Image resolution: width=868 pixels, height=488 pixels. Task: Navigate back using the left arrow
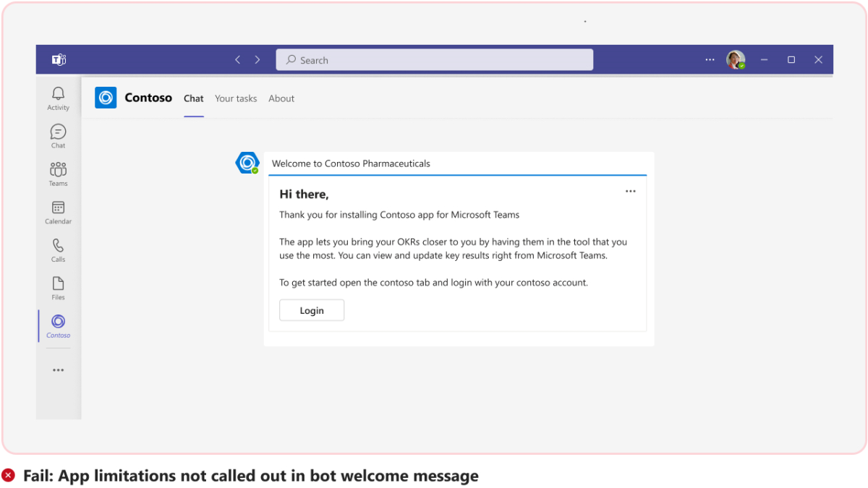(237, 59)
